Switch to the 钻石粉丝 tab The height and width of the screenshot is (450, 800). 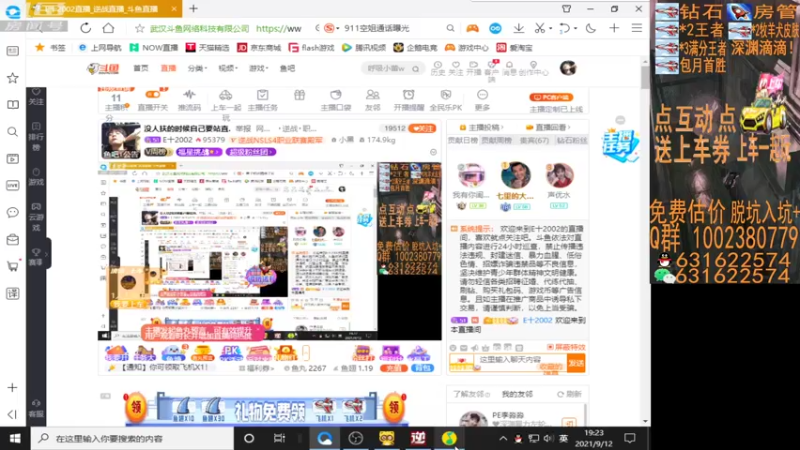click(571, 140)
